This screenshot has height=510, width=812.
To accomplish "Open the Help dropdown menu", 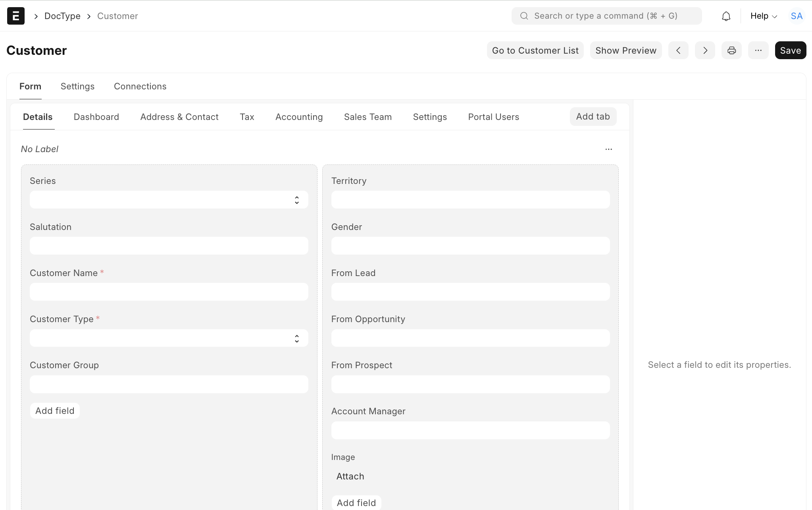I will (x=763, y=16).
